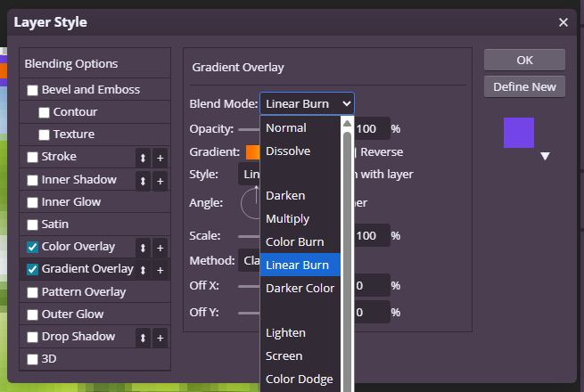584x392 pixels.
Task: Click reorder arrows beside Drop Shadow
Action: click(143, 338)
